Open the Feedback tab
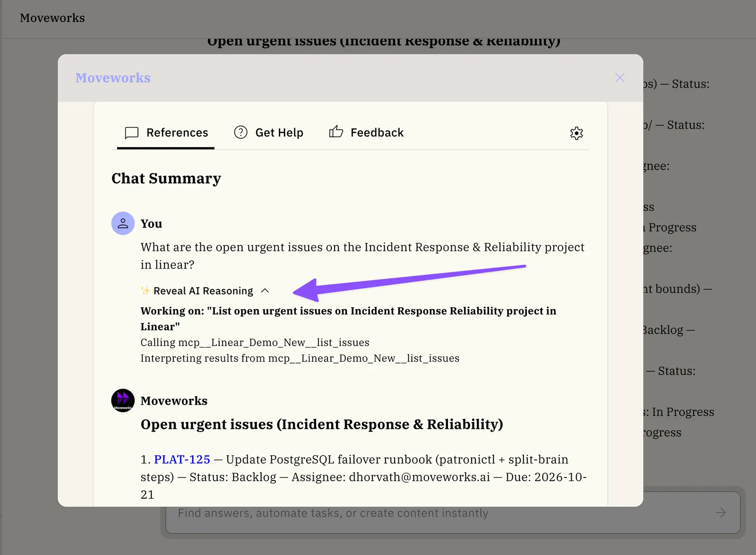The height and width of the screenshot is (555, 756). click(x=366, y=133)
